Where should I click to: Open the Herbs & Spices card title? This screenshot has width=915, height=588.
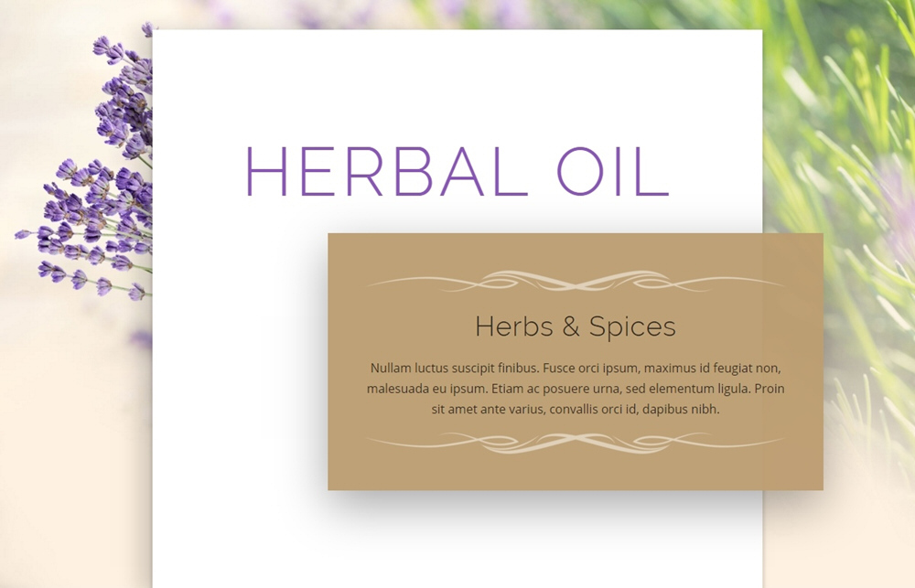576,326
